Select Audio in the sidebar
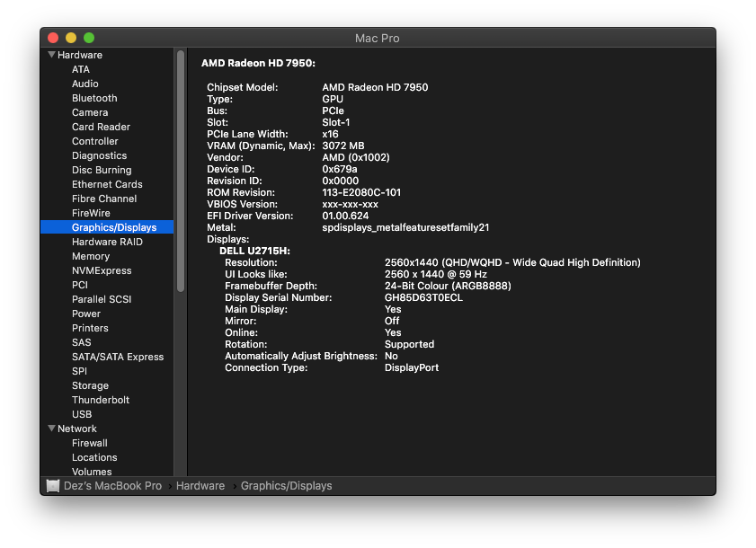 [84, 84]
